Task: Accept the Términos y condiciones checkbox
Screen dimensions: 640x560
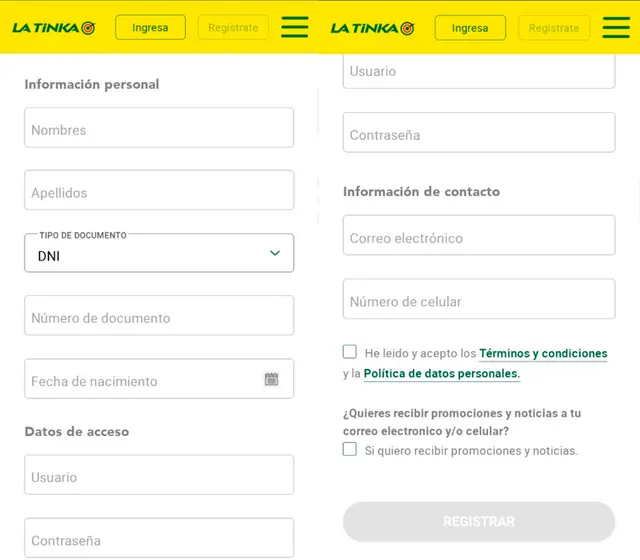Action: pyautogui.click(x=350, y=352)
